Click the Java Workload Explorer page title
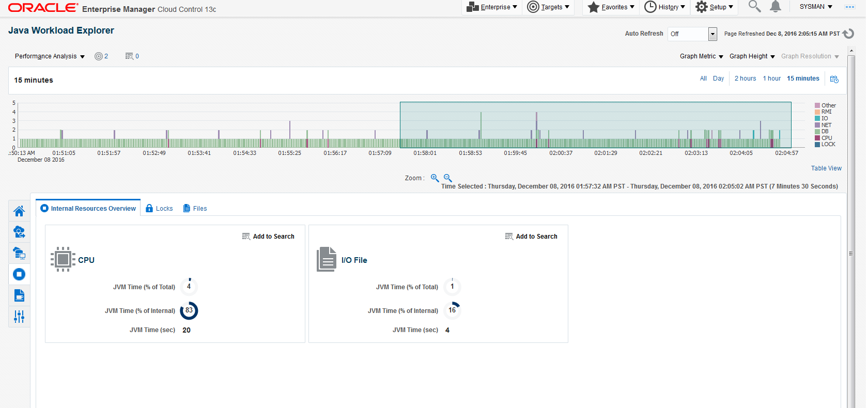Image resolution: width=868 pixels, height=408 pixels. pos(61,30)
